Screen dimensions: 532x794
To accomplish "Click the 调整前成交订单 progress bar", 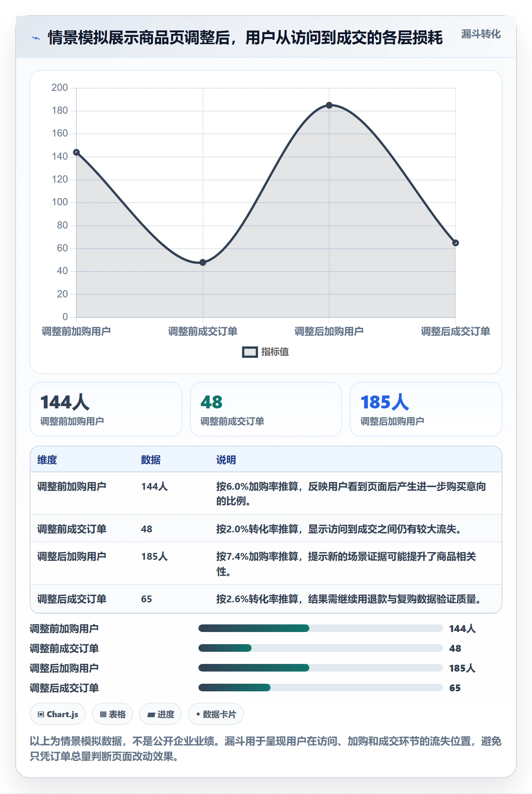I will click(x=320, y=648).
